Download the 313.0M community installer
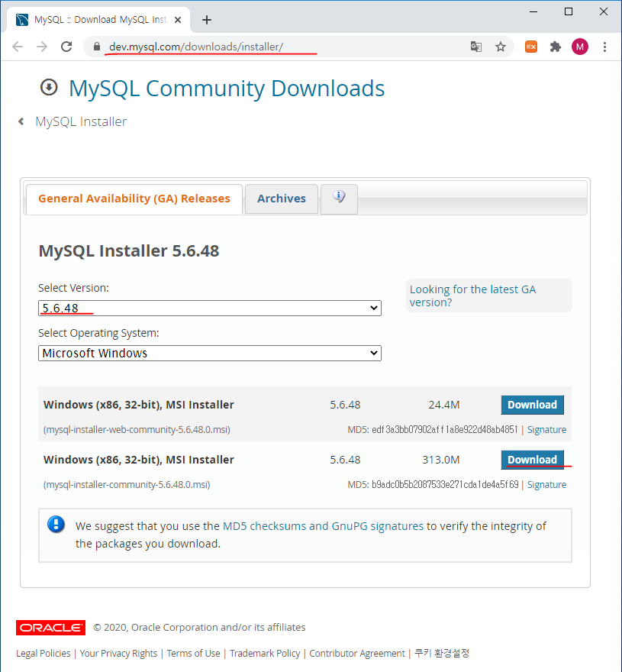Image resolution: width=622 pixels, height=672 pixels. 532,460
